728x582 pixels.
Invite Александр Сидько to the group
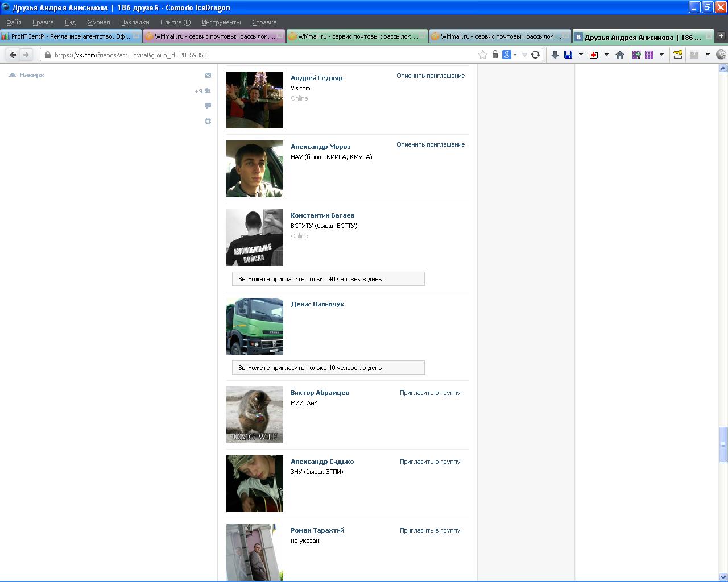(x=430, y=462)
